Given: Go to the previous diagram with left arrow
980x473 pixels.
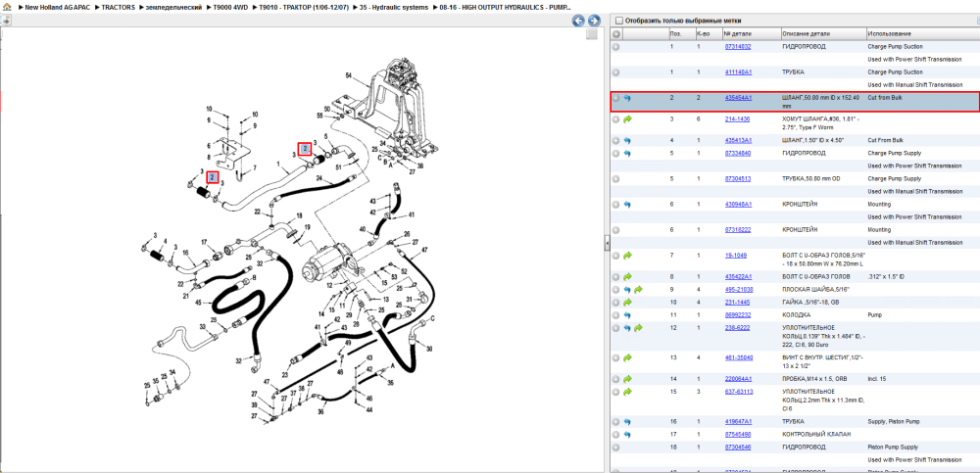Looking at the screenshot, I should 579,21.
